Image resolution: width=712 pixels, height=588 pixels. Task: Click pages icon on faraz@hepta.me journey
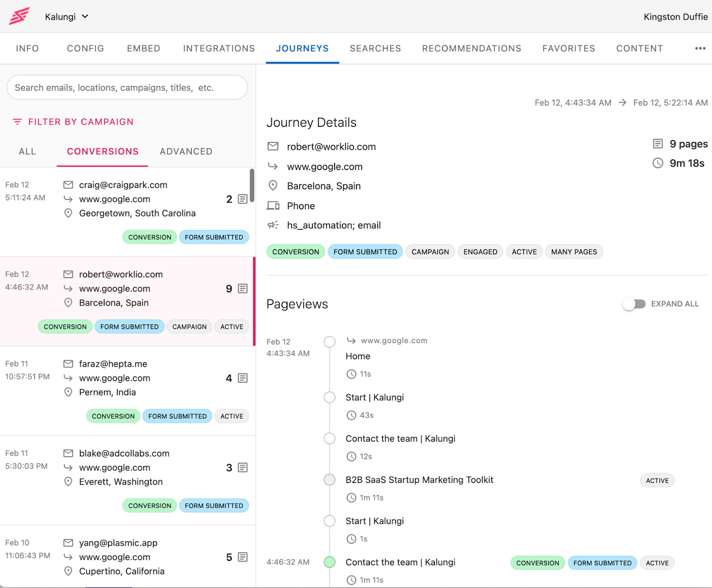pyautogui.click(x=243, y=378)
